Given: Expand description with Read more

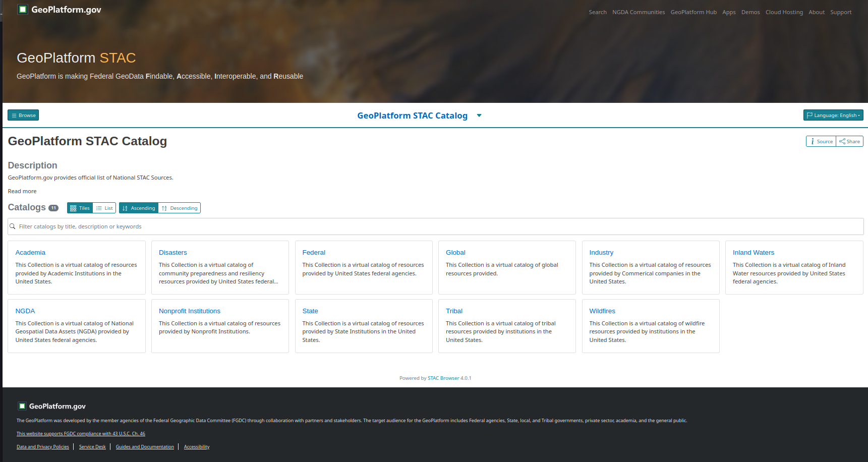Looking at the screenshot, I should point(22,191).
